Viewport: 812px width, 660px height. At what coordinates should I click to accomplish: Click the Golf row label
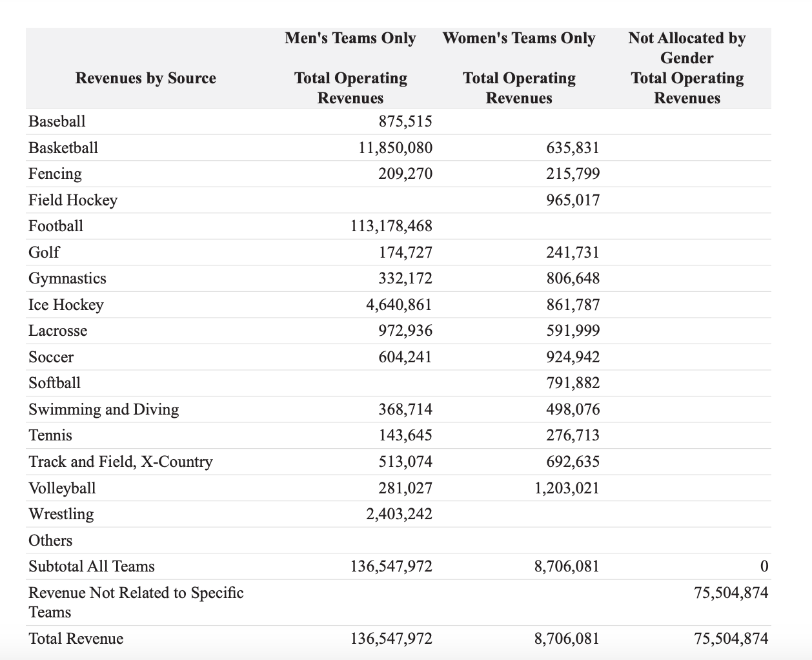(x=44, y=253)
